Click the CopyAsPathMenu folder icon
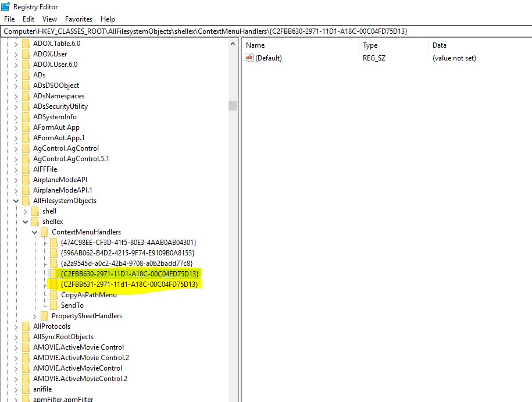The height and width of the screenshot is (402, 532). [x=53, y=295]
